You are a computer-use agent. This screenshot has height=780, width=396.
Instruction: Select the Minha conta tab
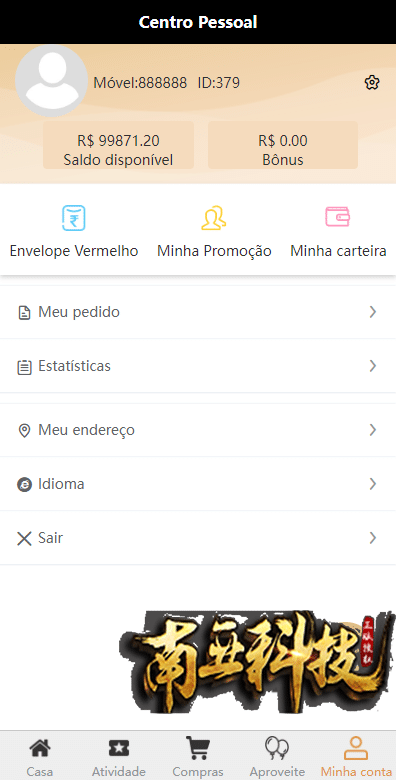pos(356,757)
